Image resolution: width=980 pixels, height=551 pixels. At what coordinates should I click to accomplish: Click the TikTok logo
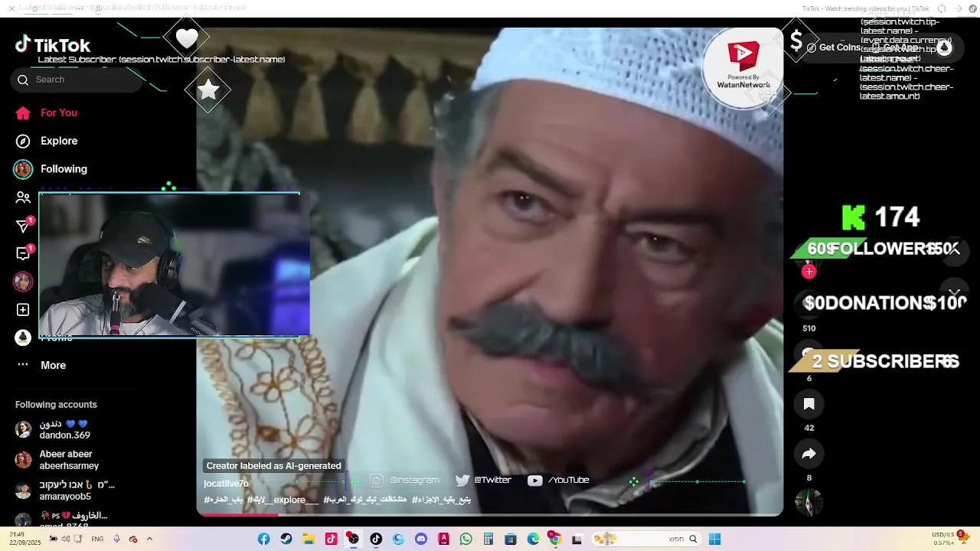coord(52,45)
